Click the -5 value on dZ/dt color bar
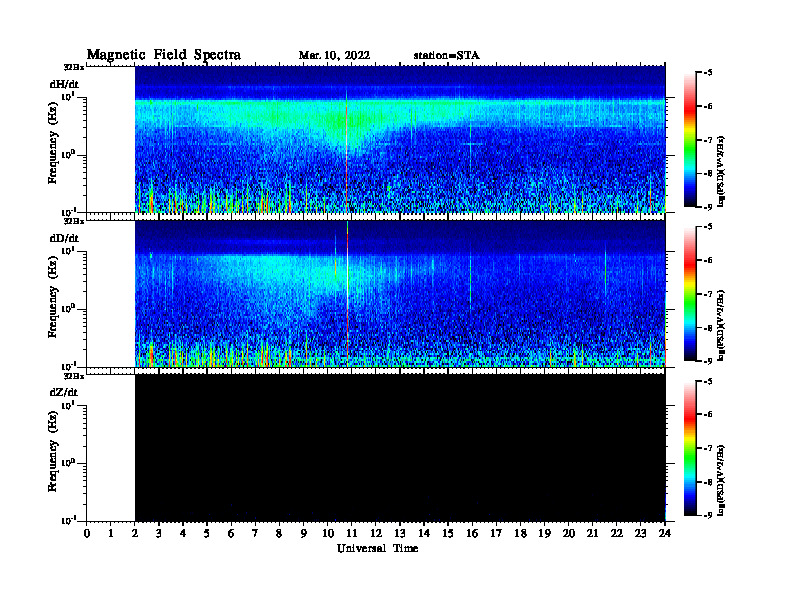The width and height of the screenshot is (792, 612). pos(708,381)
